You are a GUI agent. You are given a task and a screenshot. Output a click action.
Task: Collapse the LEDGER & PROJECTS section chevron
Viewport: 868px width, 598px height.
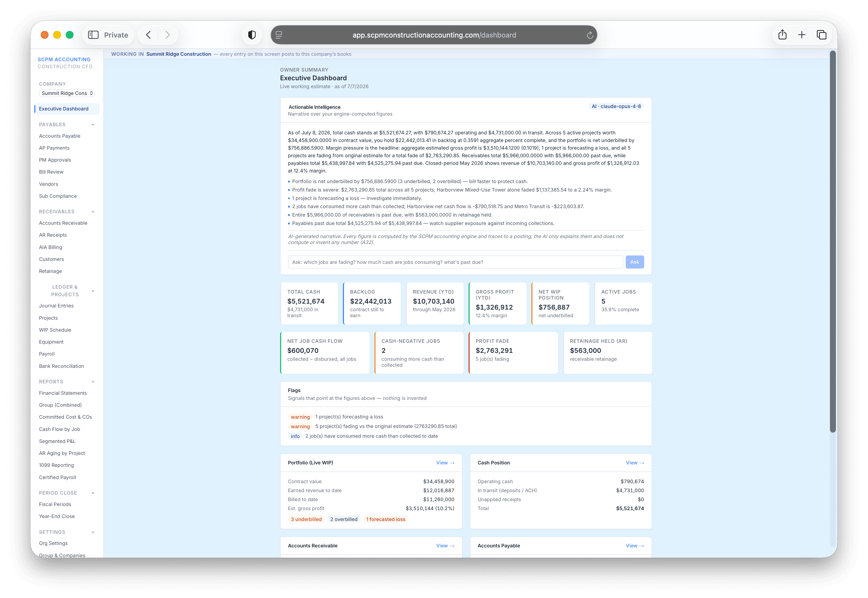(x=93, y=291)
